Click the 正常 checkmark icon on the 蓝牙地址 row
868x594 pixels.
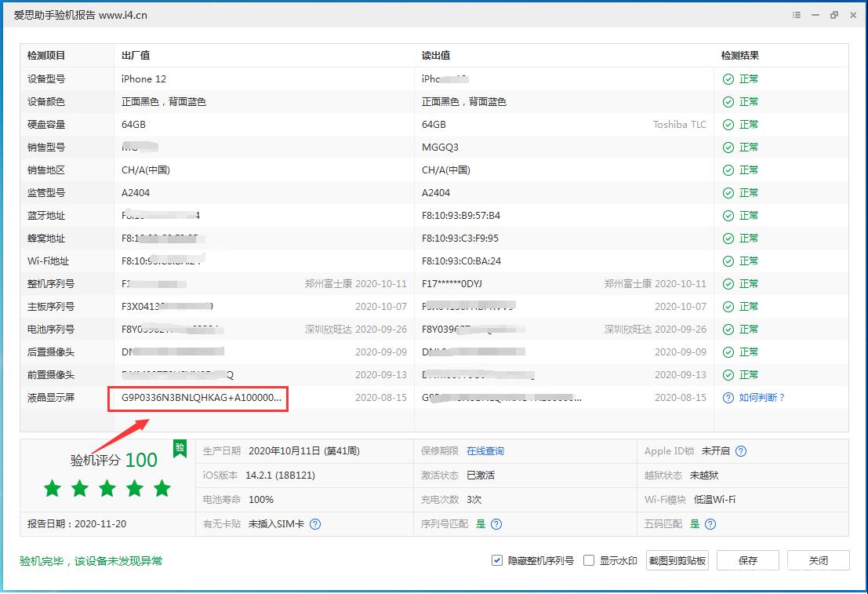(x=730, y=215)
